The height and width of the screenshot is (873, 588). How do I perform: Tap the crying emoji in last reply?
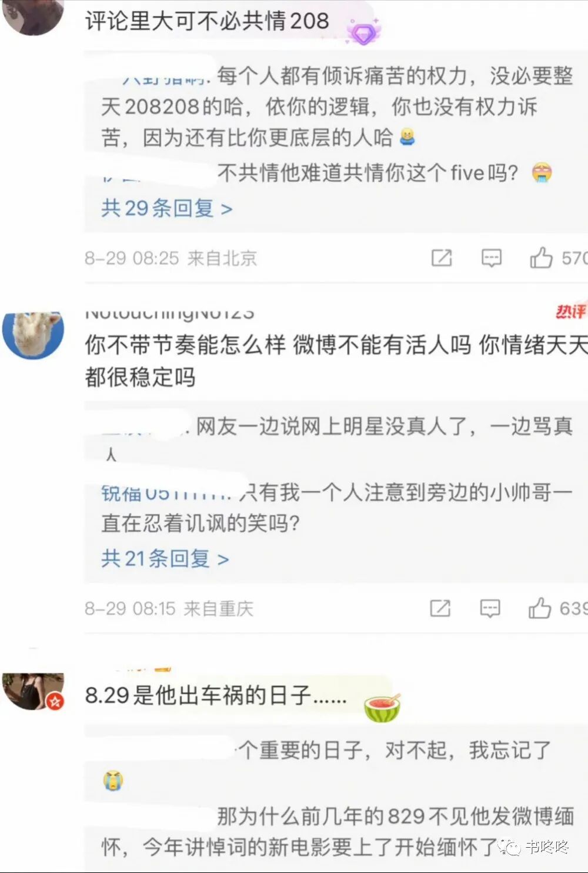point(112,781)
